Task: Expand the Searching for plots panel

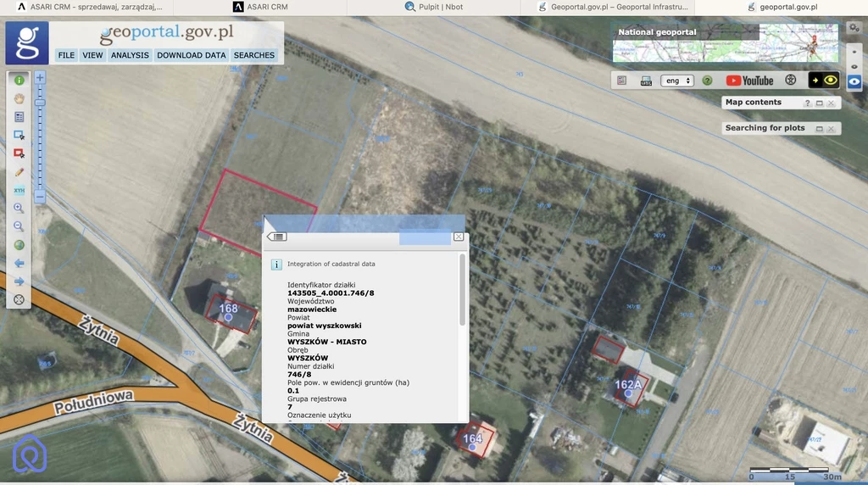Action: [x=820, y=129]
